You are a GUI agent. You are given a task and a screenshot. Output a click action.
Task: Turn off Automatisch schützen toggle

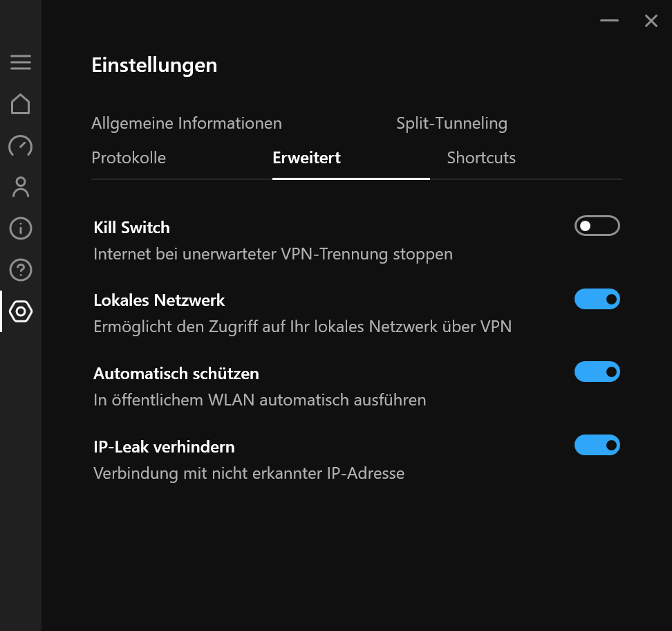pos(597,372)
